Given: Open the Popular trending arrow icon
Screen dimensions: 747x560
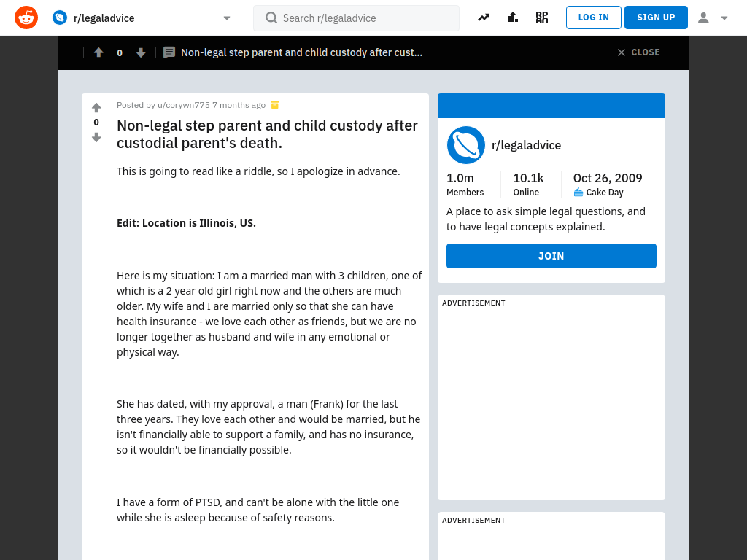Looking at the screenshot, I should click(484, 17).
